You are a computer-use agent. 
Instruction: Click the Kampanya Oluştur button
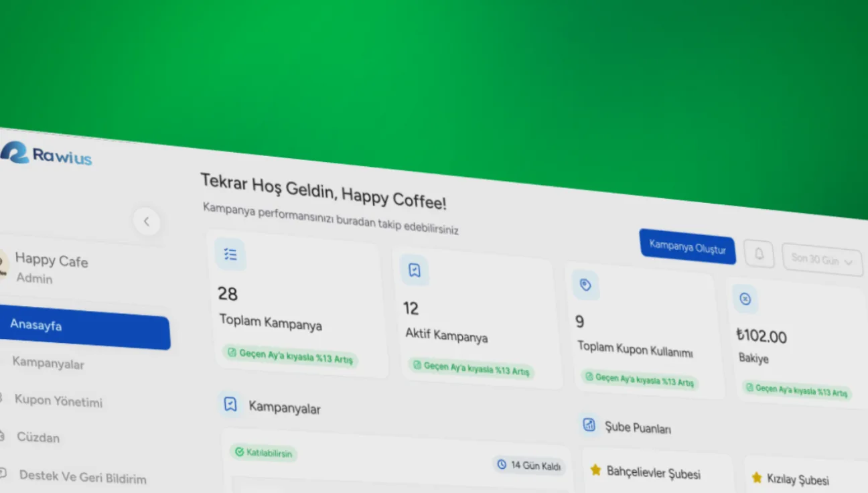tap(687, 246)
